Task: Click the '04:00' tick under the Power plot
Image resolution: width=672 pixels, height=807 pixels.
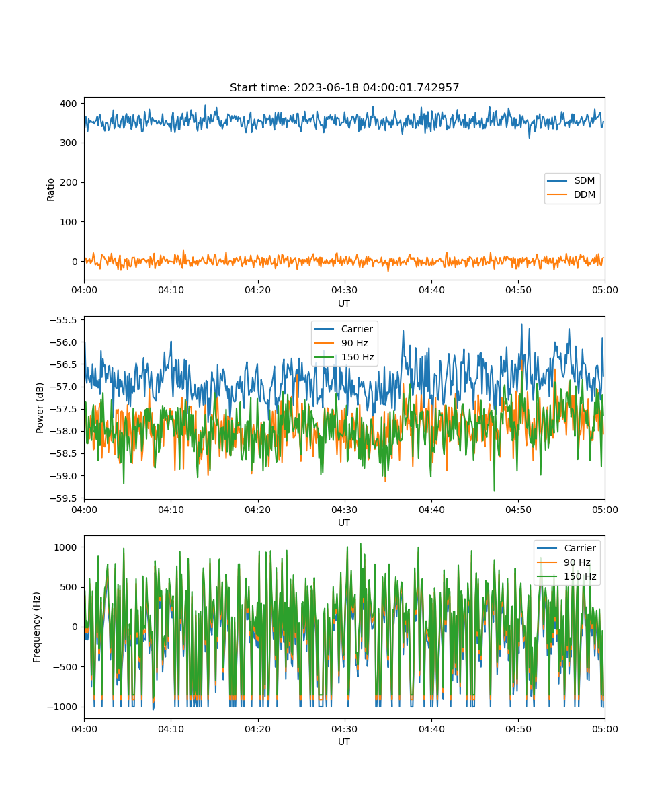Action: coord(84,510)
